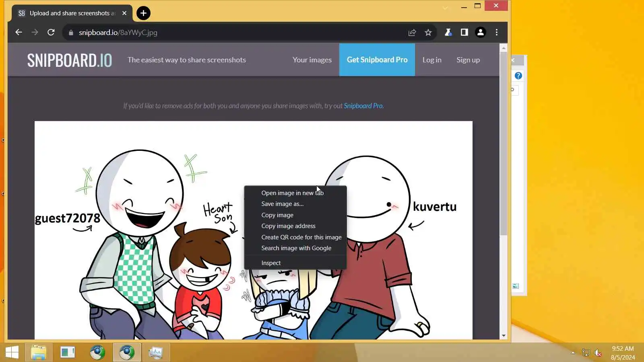
Task: Show hidden tray icons arrow
Action: click(x=573, y=353)
